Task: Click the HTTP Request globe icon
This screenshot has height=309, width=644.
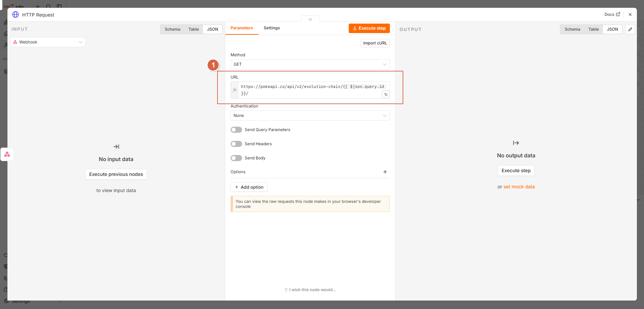Action: (15, 14)
